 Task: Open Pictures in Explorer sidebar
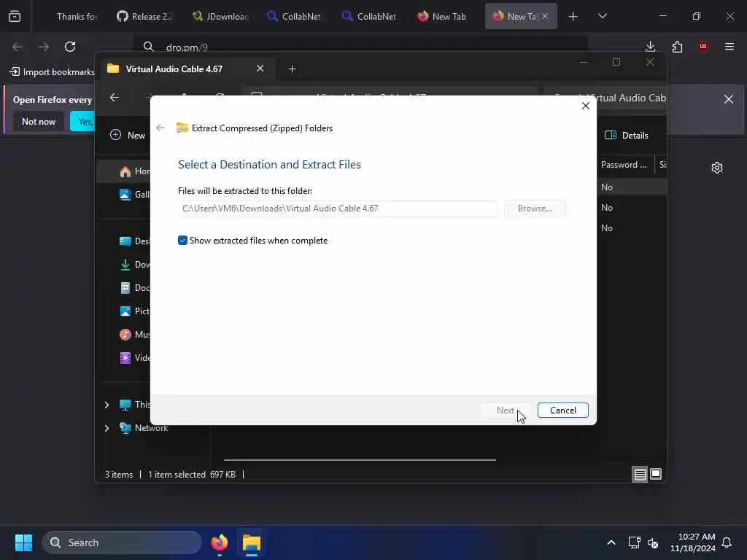tap(135, 311)
